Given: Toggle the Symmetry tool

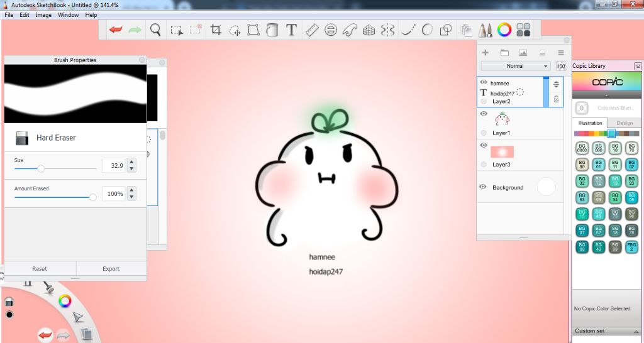Looking at the screenshot, I should coord(387,30).
